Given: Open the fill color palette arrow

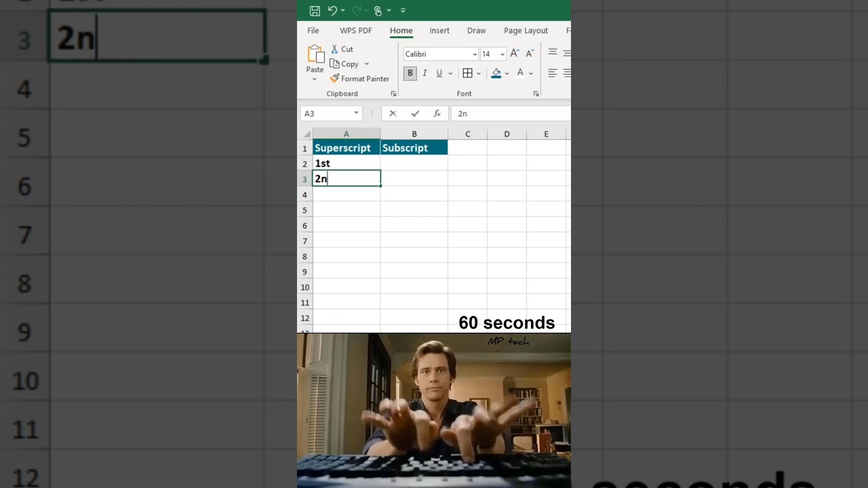Looking at the screenshot, I should pyautogui.click(x=507, y=73).
